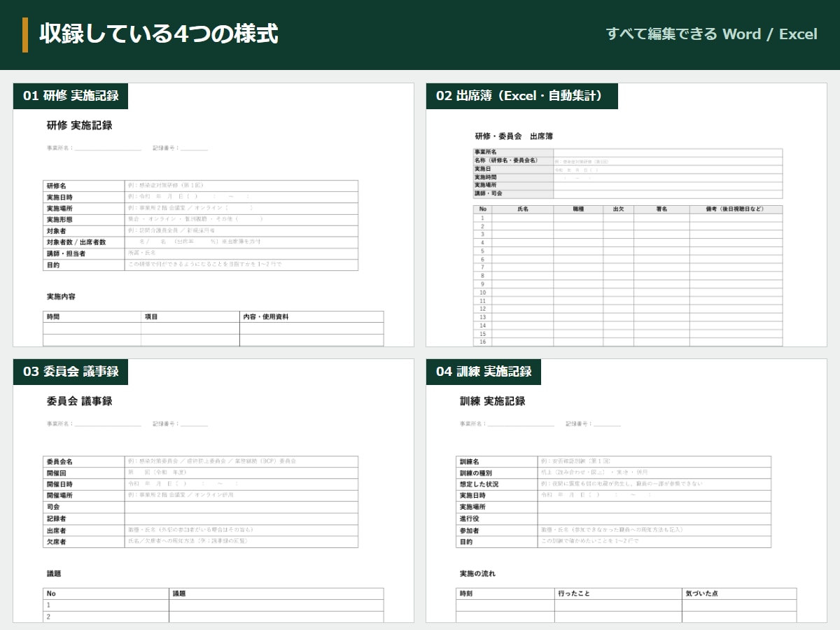Click the 参加者 row label
The width and height of the screenshot is (840, 630).
tap(470, 531)
